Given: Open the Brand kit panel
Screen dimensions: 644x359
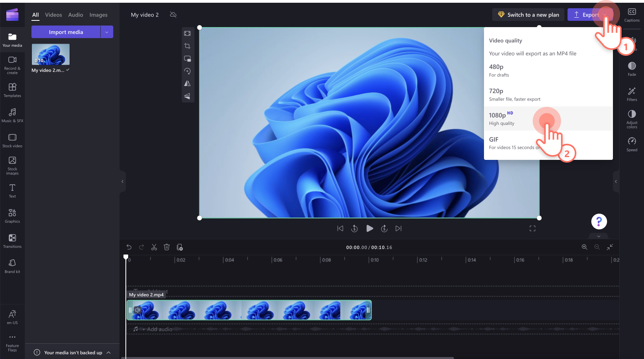Looking at the screenshot, I should (12, 266).
